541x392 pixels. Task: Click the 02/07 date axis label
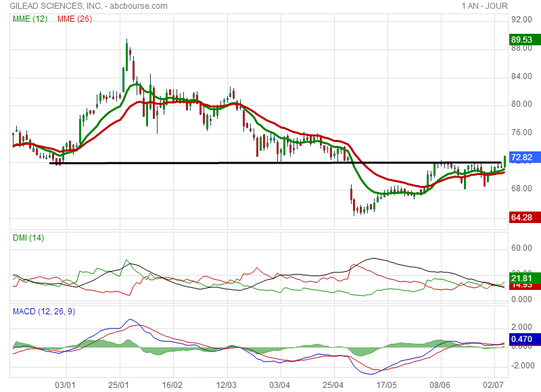494,385
